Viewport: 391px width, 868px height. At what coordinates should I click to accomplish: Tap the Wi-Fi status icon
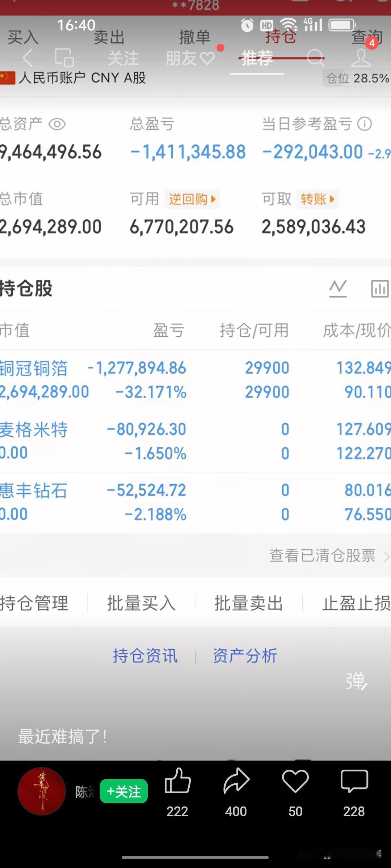click(x=289, y=25)
